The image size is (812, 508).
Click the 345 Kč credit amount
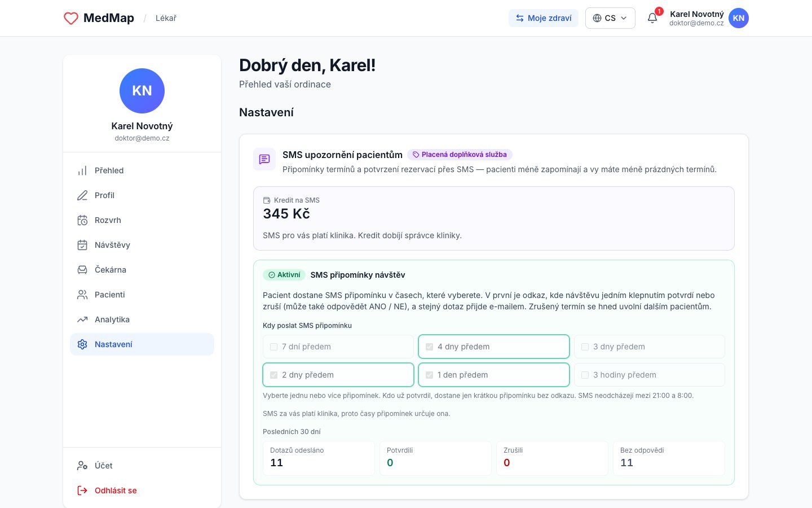pos(286,214)
